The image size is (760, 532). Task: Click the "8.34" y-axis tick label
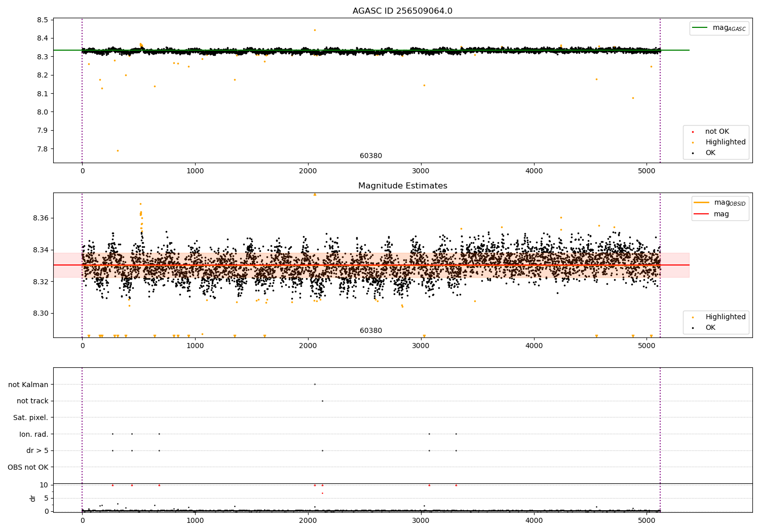(41, 250)
